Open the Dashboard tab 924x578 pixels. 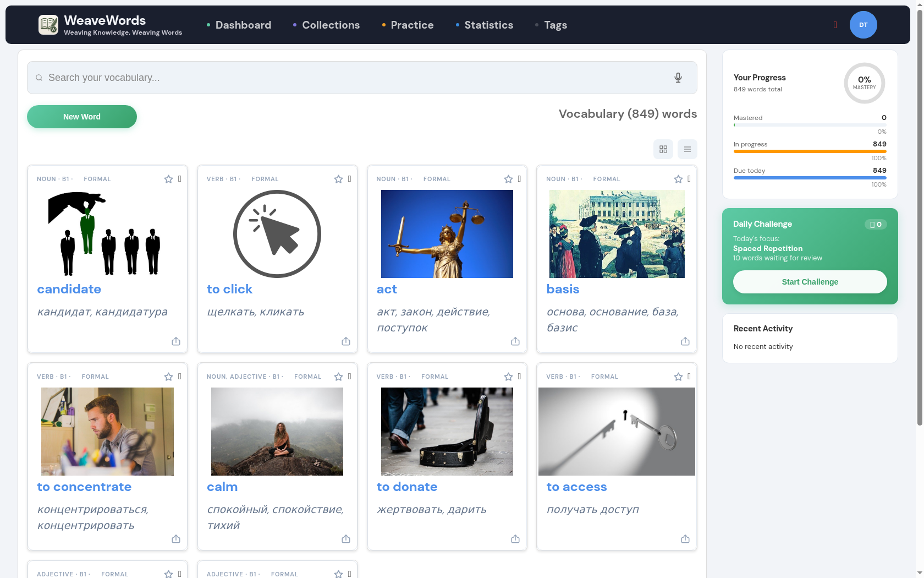pyautogui.click(x=239, y=25)
